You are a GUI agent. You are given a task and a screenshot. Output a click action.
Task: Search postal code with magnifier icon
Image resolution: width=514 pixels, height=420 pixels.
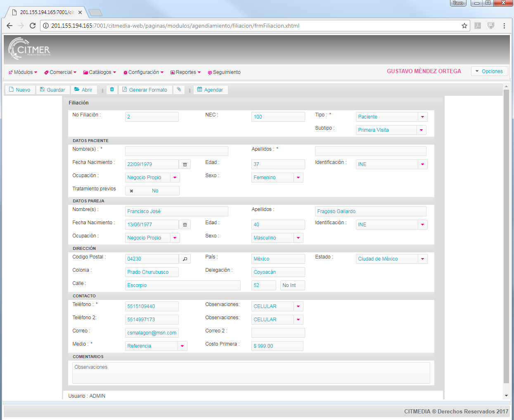click(x=185, y=259)
